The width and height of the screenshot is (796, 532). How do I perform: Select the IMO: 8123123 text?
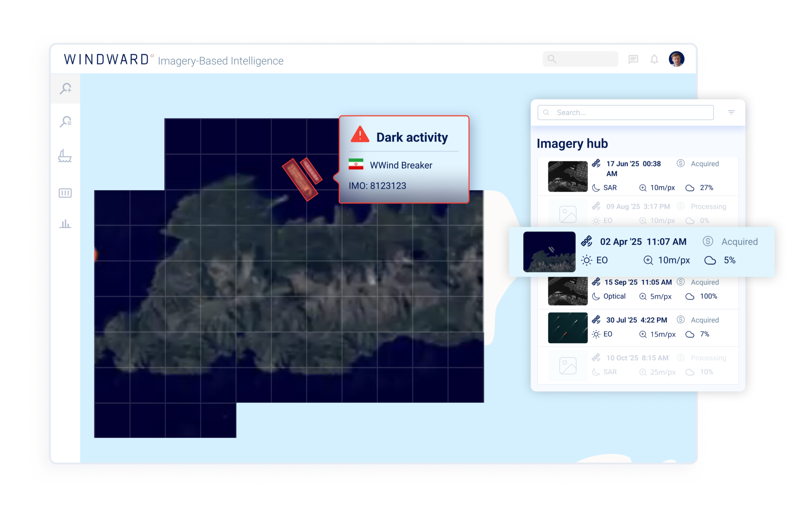[377, 186]
